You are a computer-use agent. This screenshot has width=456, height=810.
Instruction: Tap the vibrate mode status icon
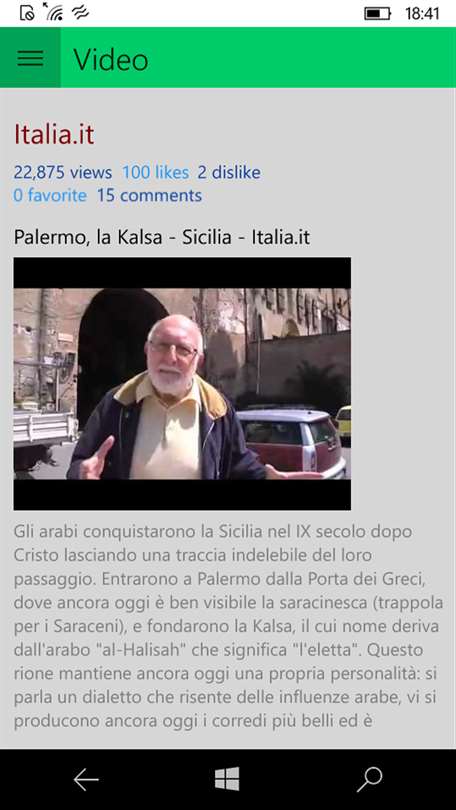80,11
